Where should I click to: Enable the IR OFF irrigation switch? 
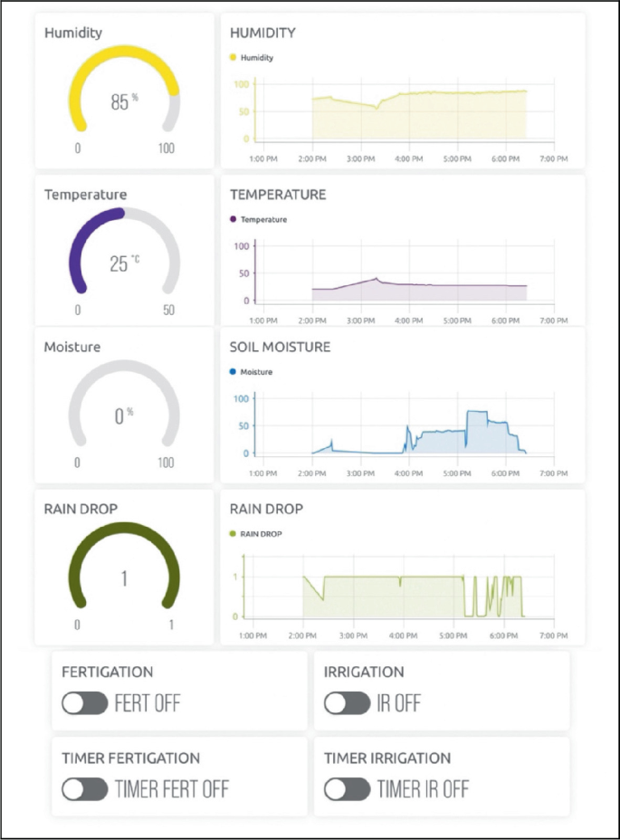[x=347, y=702]
